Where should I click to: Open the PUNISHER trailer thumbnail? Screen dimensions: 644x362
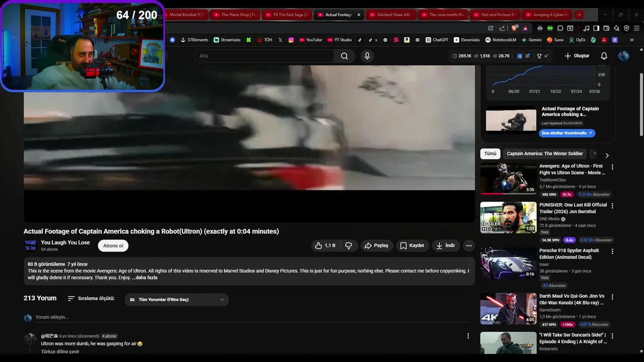(508, 217)
